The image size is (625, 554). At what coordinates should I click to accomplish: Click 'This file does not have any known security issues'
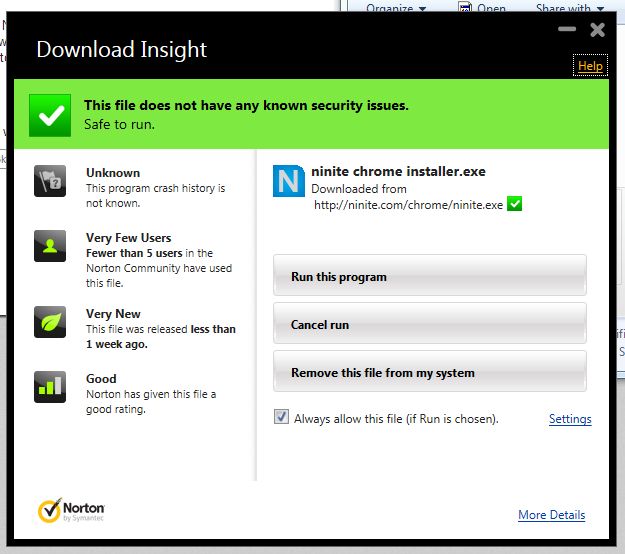click(x=246, y=105)
